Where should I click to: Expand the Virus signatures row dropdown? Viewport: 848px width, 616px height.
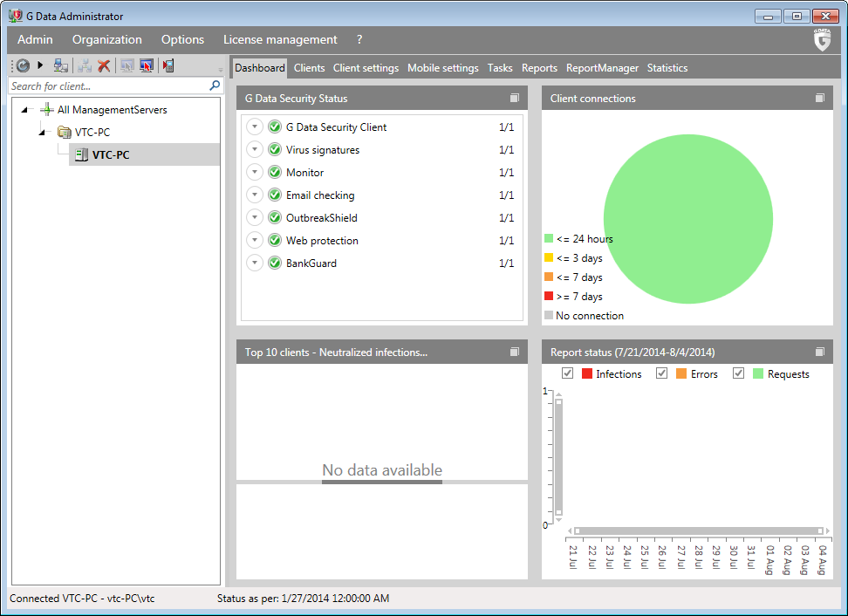(255, 150)
